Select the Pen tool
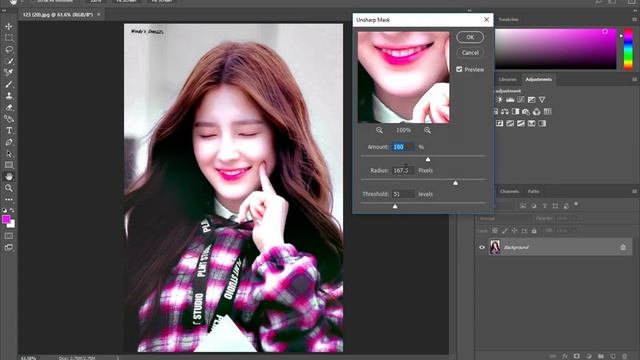640x360 pixels. pyautogui.click(x=9, y=142)
